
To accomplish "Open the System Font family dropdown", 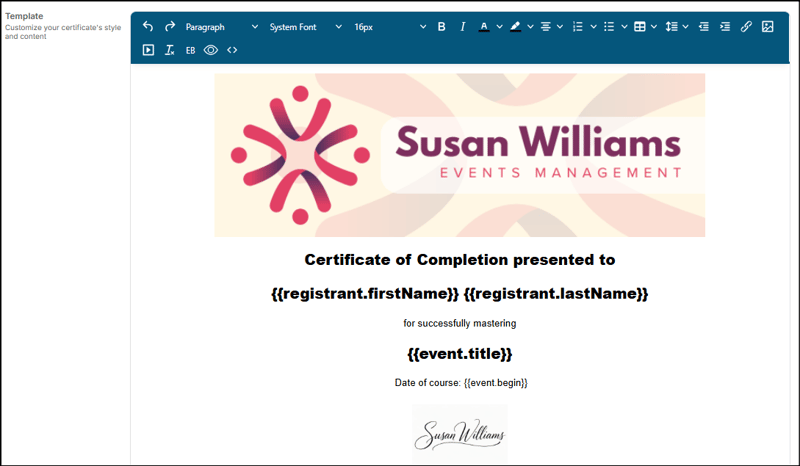I will 305,27.
